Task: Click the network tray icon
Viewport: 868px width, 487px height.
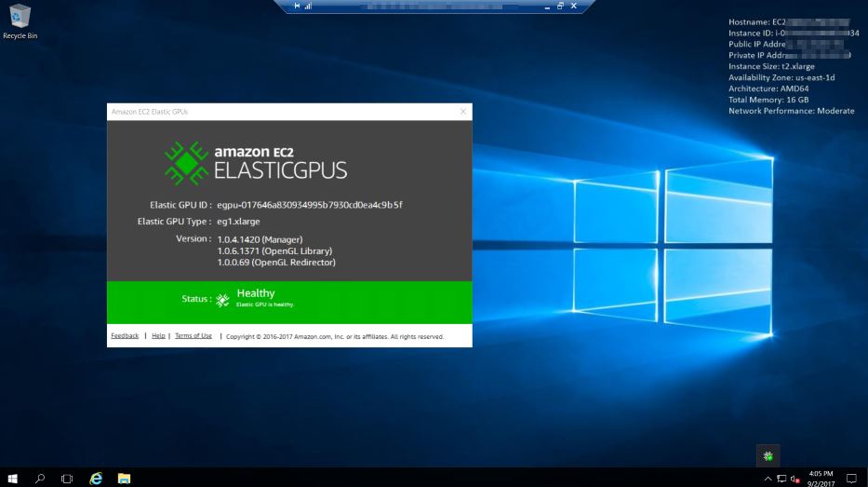Action: (x=781, y=479)
